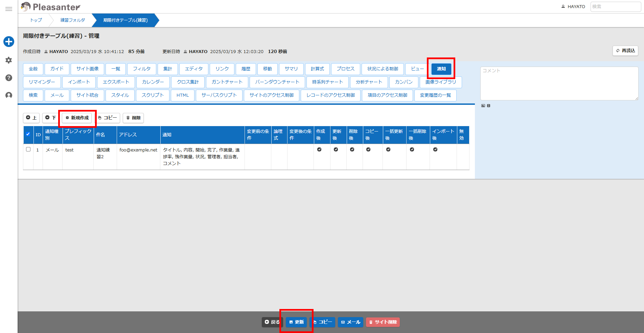Open the スクリプト tab
Screen dimensions: 644x333
point(153,95)
